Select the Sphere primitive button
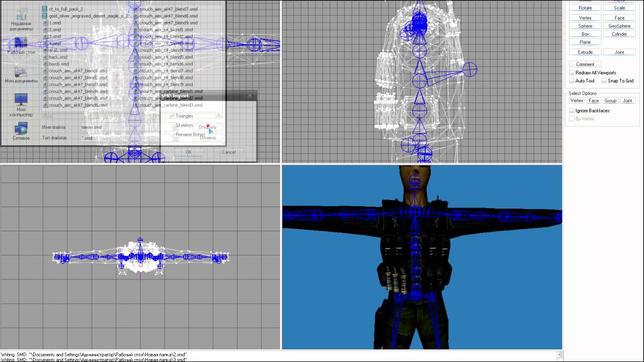This screenshot has width=644, height=362. 585,26
